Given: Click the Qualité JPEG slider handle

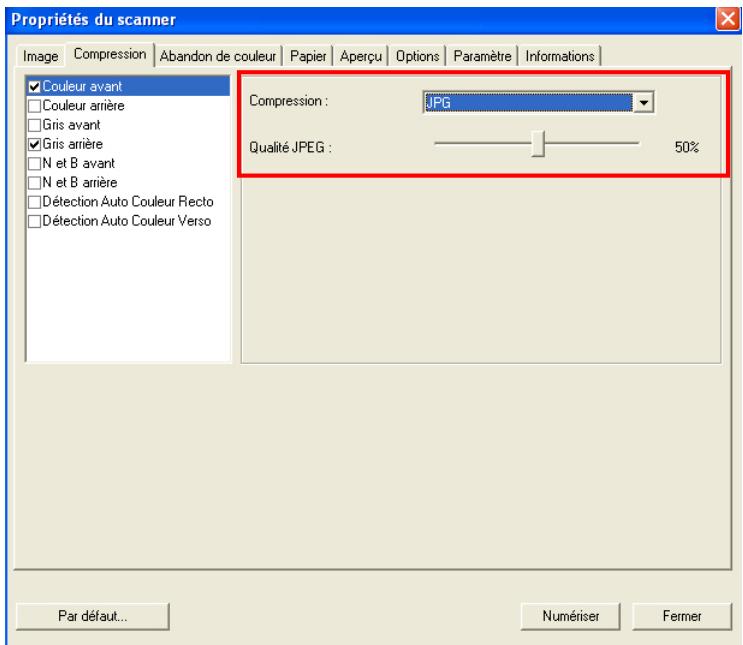Looking at the screenshot, I should point(538,145).
